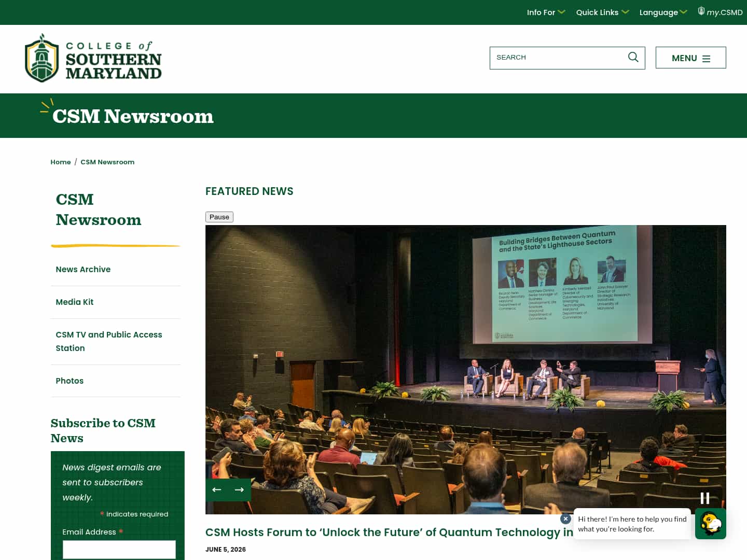
Task: Open the chatbot mascot icon
Action: [x=711, y=524]
